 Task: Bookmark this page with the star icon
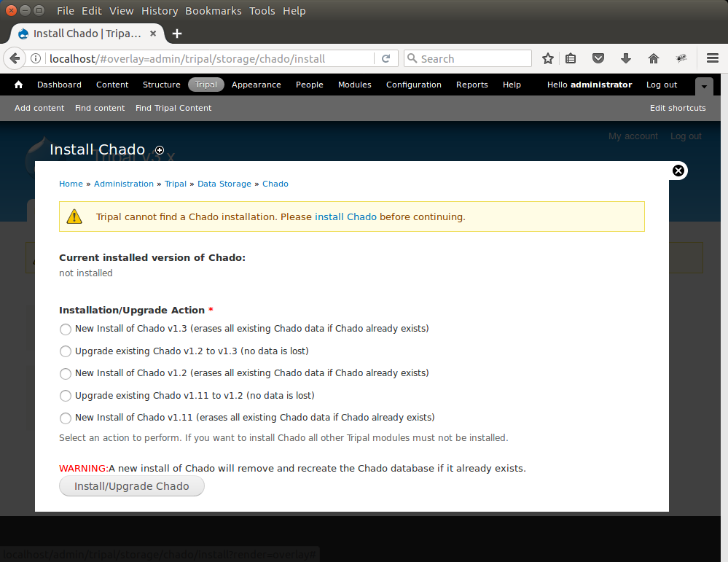(548, 59)
